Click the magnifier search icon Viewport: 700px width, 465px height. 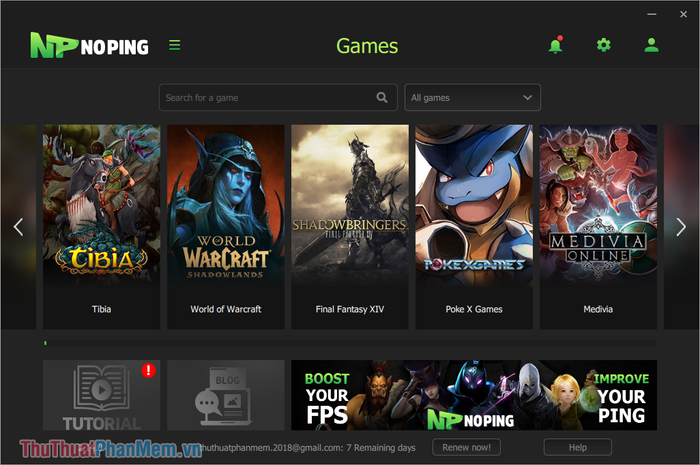(382, 97)
